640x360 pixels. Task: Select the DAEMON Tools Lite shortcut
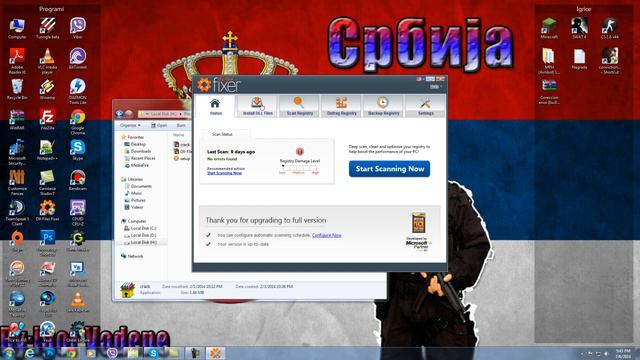78,91
